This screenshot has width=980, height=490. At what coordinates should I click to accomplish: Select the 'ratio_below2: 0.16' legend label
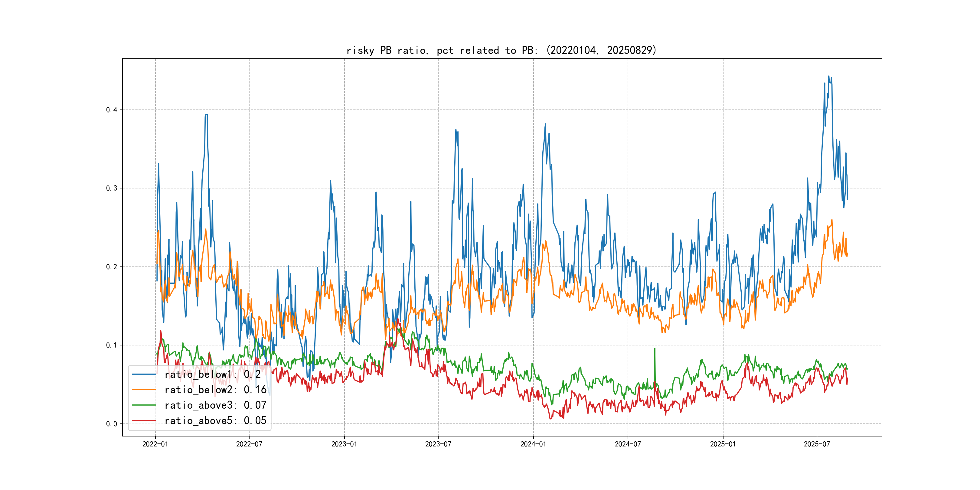pyautogui.click(x=215, y=390)
